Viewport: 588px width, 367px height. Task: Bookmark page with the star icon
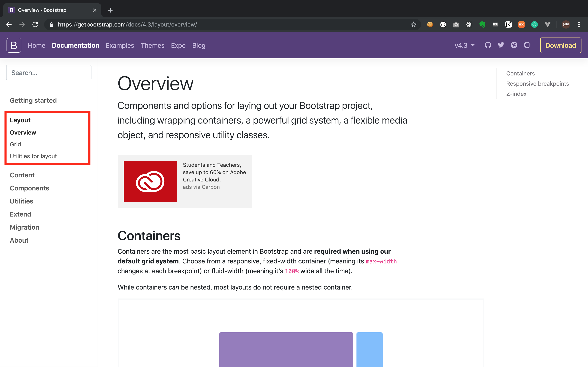[x=413, y=24]
